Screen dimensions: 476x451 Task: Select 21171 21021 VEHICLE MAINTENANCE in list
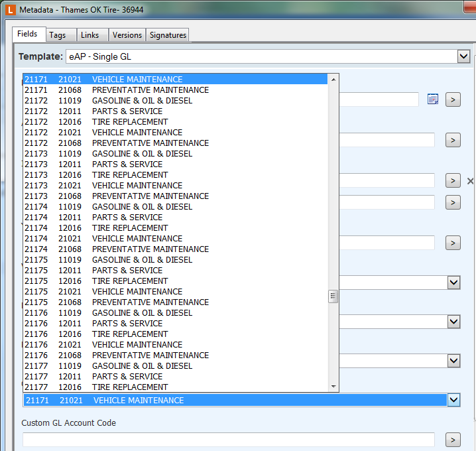click(x=176, y=80)
